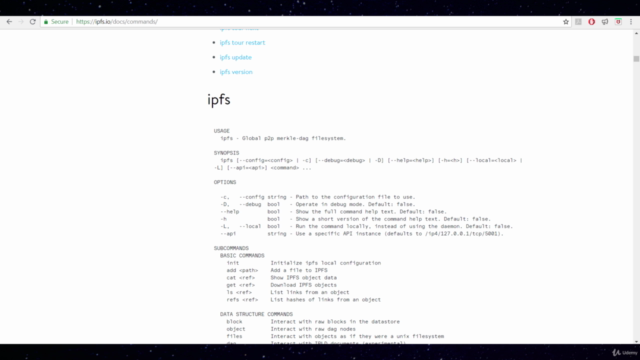Image resolution: width=640 pixels, height=360 pixels.
Task: Bookmark this page with the star icon
Action: tap(566, 22)
